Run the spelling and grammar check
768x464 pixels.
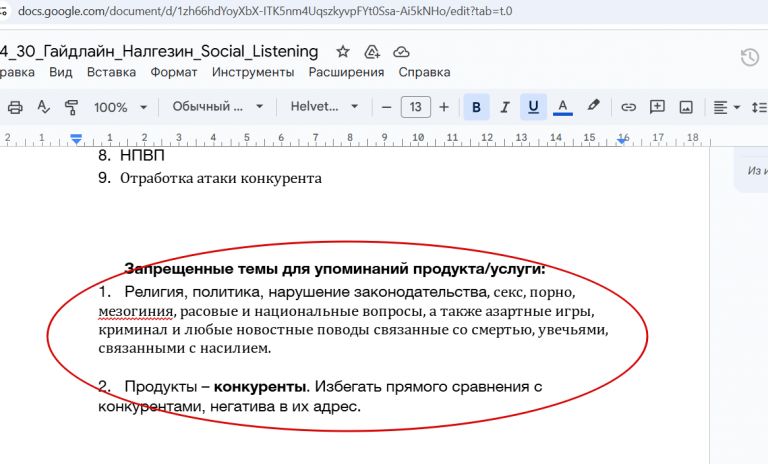[43, 107]
